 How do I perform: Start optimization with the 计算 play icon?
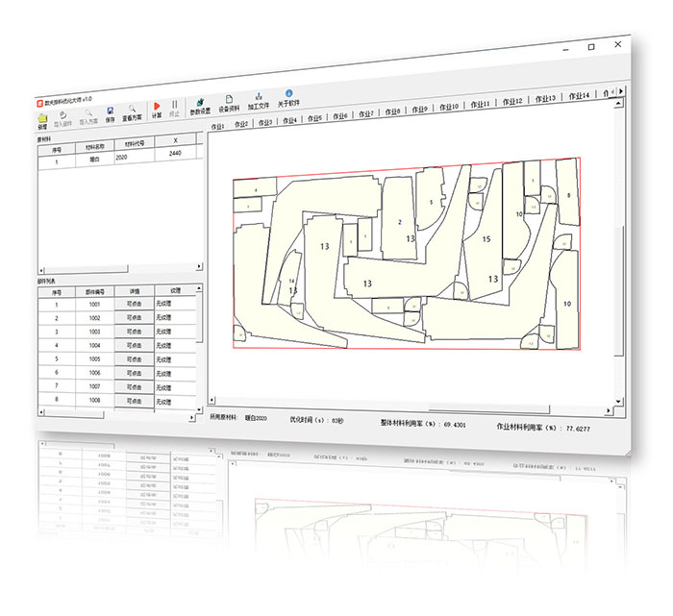pos(157,109)
